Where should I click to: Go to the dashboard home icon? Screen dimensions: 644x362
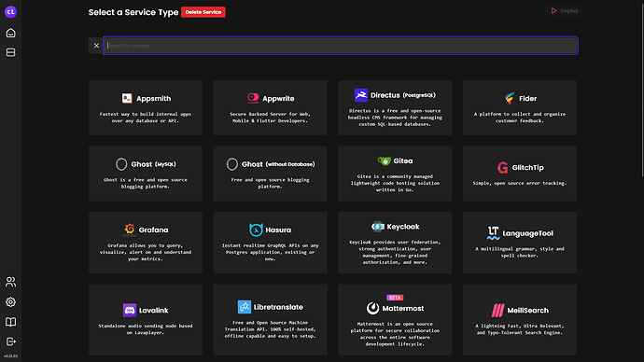(x=10, y=33)
